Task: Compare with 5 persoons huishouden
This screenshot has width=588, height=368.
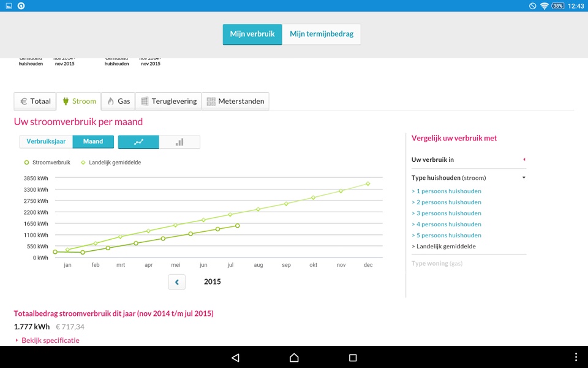Action: coord(447,236)
